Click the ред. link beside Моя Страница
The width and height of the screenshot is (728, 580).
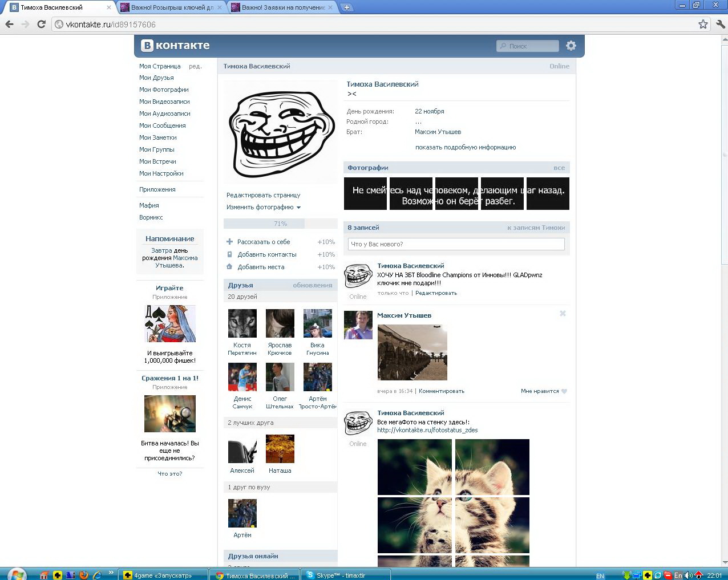pyautogui.click(x=195, y=66)
